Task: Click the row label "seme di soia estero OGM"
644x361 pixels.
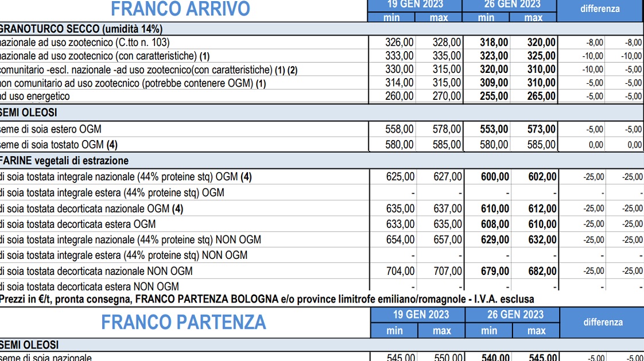Action: click(51, 129)
